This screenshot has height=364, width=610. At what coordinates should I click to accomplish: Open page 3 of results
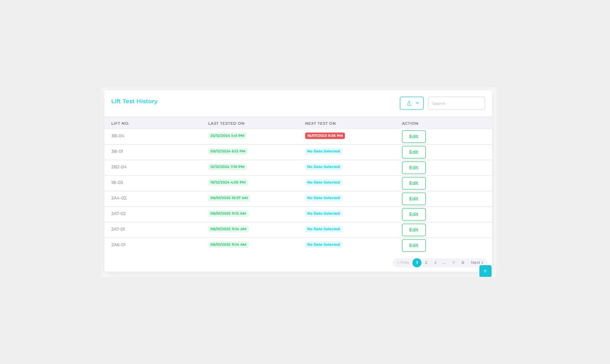[435, 263]
